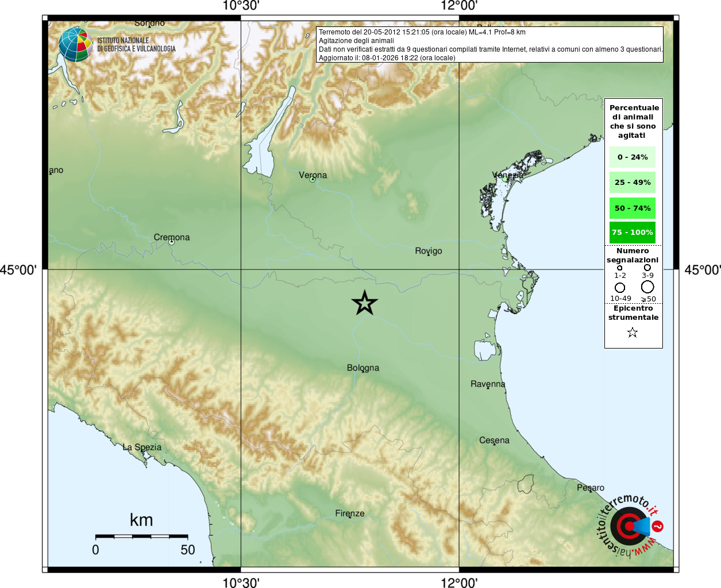Click the star symbol in the legend

point(633,332)
